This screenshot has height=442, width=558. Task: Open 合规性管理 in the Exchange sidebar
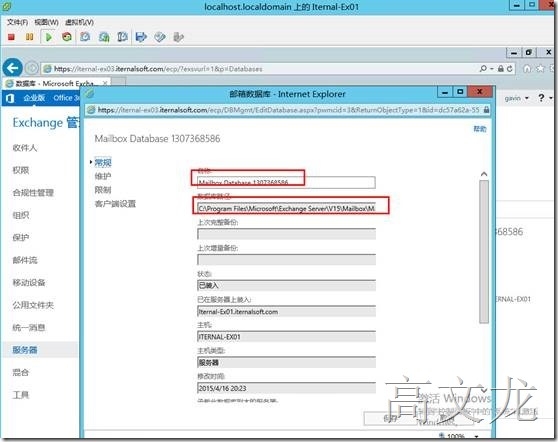(x=33, y=193)
